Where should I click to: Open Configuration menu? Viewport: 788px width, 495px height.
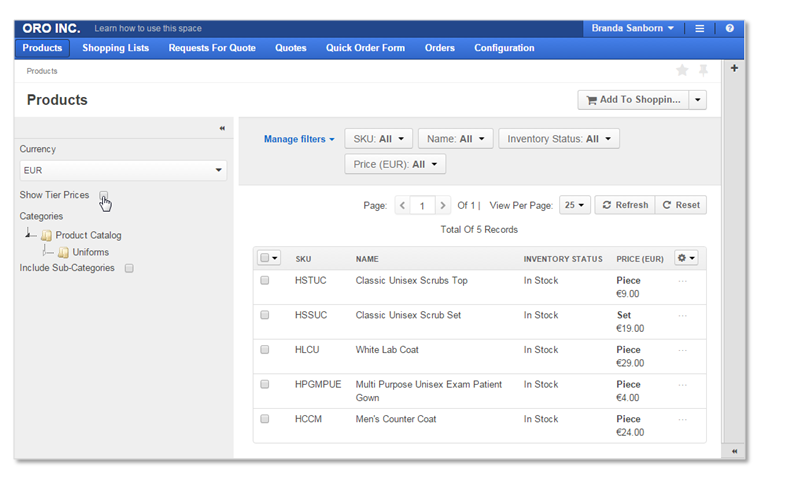tap(504, 48)
